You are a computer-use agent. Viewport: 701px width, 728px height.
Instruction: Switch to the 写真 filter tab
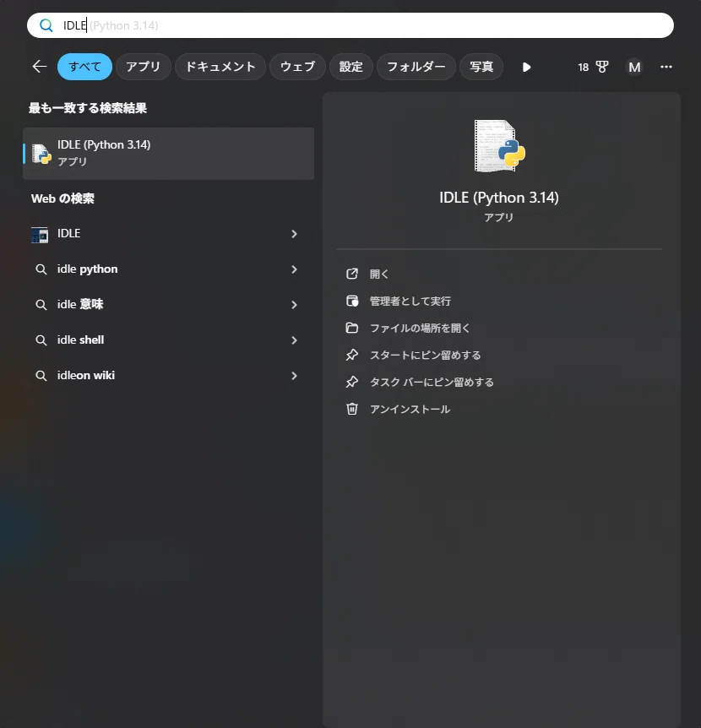pyautogui.click(x=481, y=67)
